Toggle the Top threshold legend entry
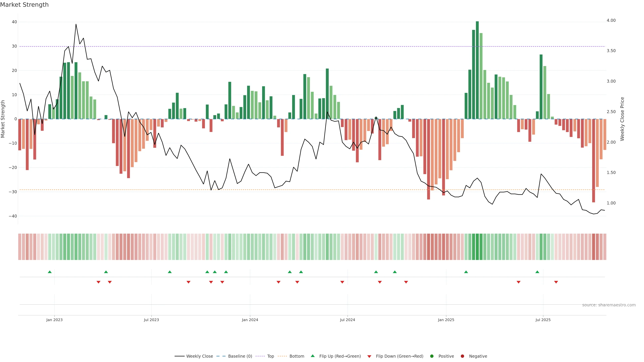Screen dimensions: 644x362 pyautogui.click(x=270, y=356)
